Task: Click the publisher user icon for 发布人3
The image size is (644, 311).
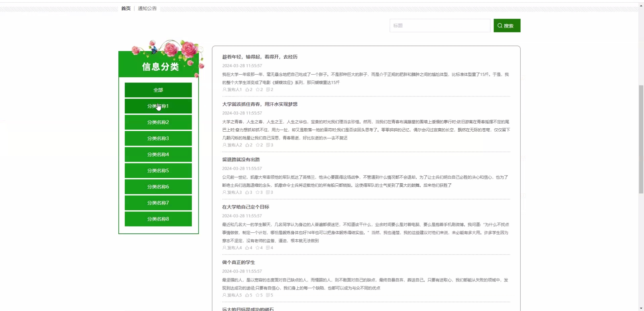Action: pyautogui.click(x=224, y=192)
